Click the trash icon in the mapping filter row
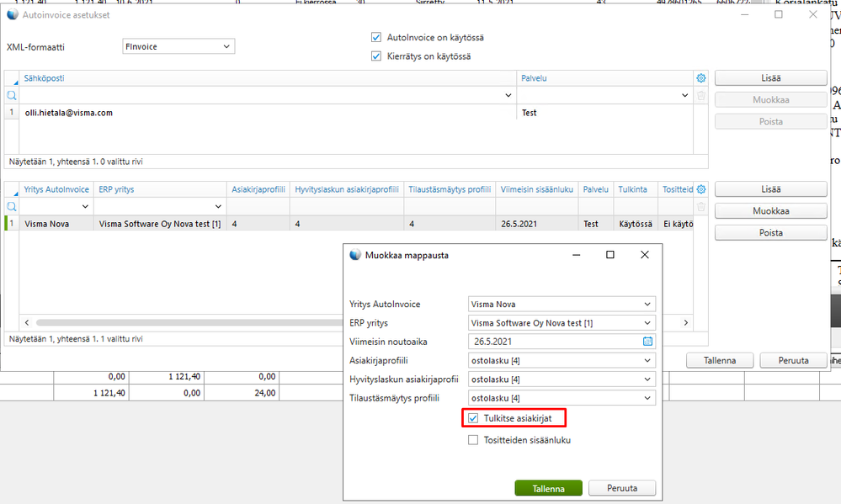This screenshot has width=841, height=504. tap(700, 207)
